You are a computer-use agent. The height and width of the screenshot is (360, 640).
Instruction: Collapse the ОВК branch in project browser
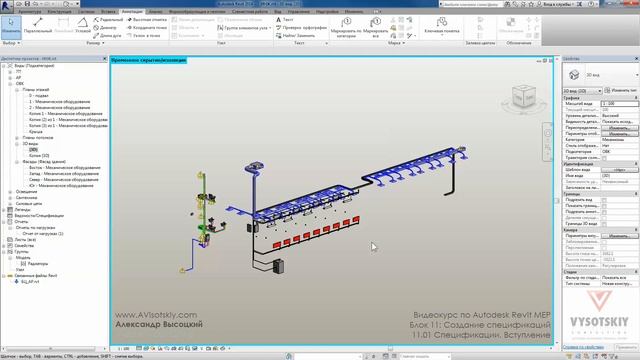tap(10, 84)
